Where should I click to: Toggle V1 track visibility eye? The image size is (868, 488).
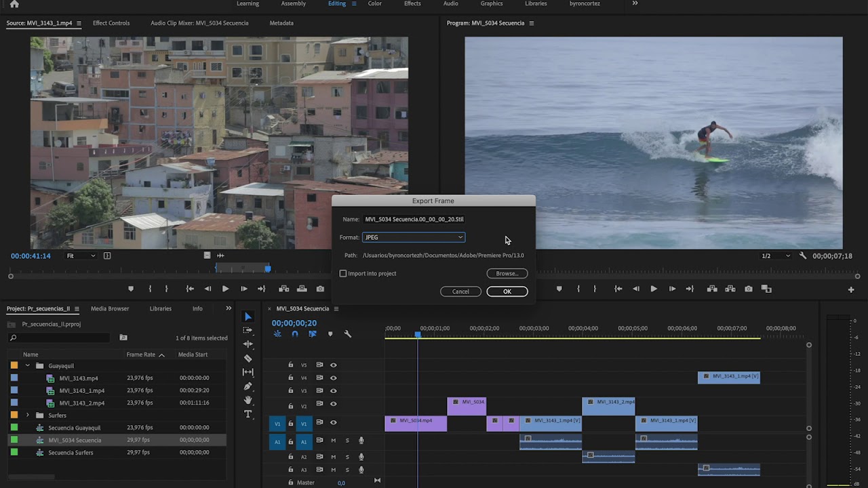pyautogui.click(x=333, y=422)
